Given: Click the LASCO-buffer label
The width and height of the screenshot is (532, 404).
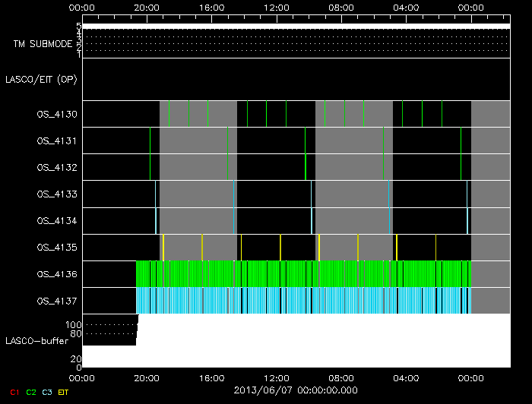Looking at the screenshot, I should (x=36, y=341).
